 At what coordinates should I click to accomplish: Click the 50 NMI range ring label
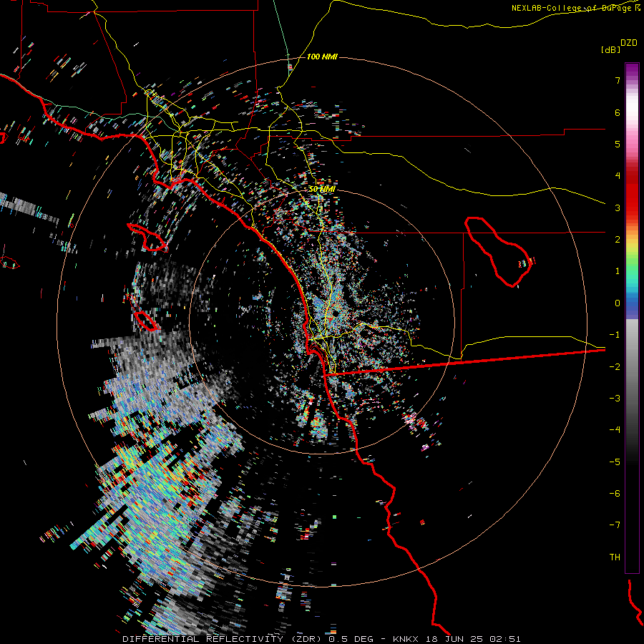322,189
